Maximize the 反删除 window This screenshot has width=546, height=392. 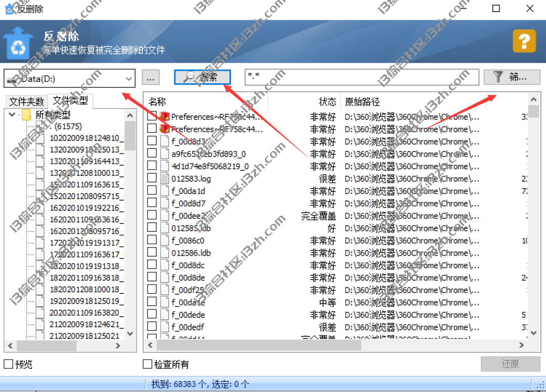(x=496, y=9)
